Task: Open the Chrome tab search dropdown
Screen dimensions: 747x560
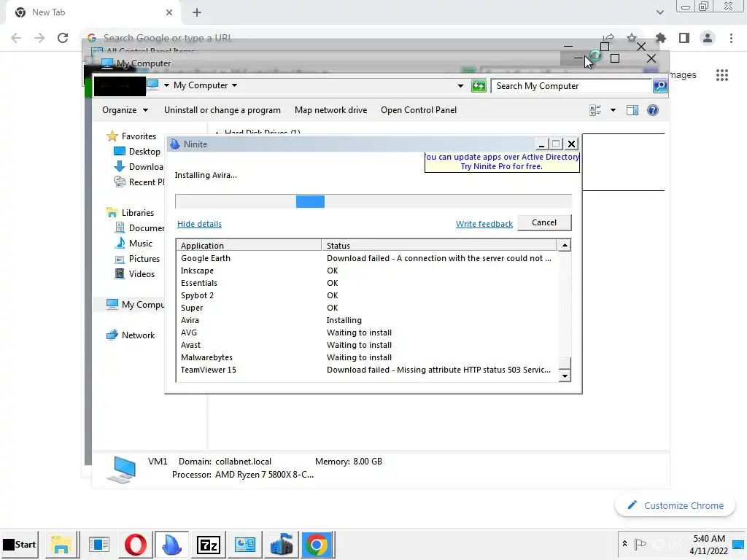Action: coord(659,12)
